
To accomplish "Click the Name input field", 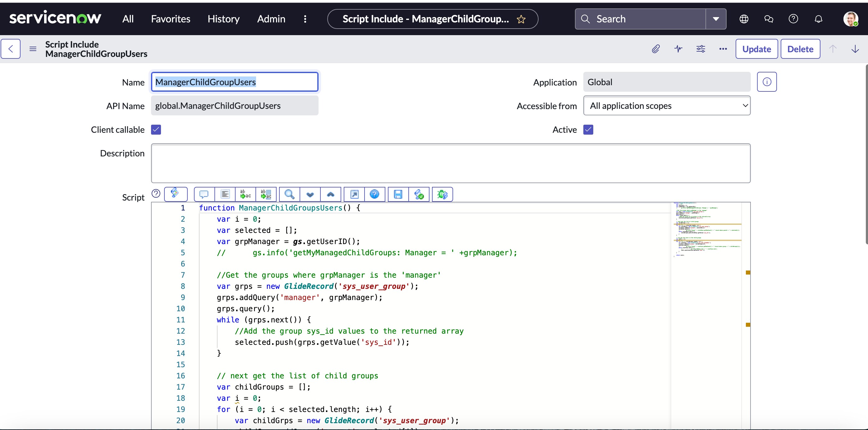I will tap(235, 81).
